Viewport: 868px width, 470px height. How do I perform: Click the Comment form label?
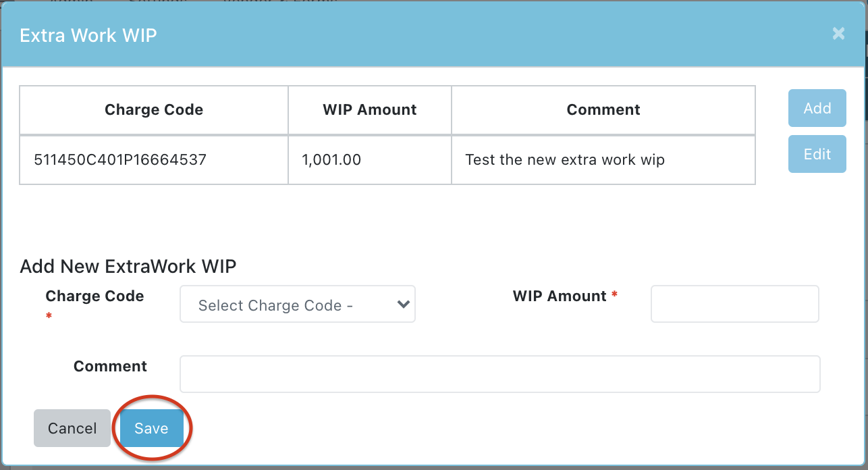[x=110, y=367]
